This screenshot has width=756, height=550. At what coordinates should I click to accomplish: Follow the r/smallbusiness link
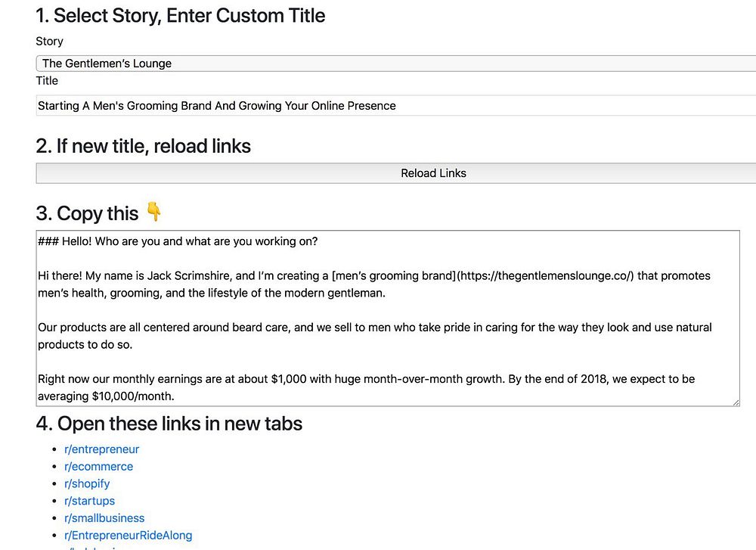104,518
